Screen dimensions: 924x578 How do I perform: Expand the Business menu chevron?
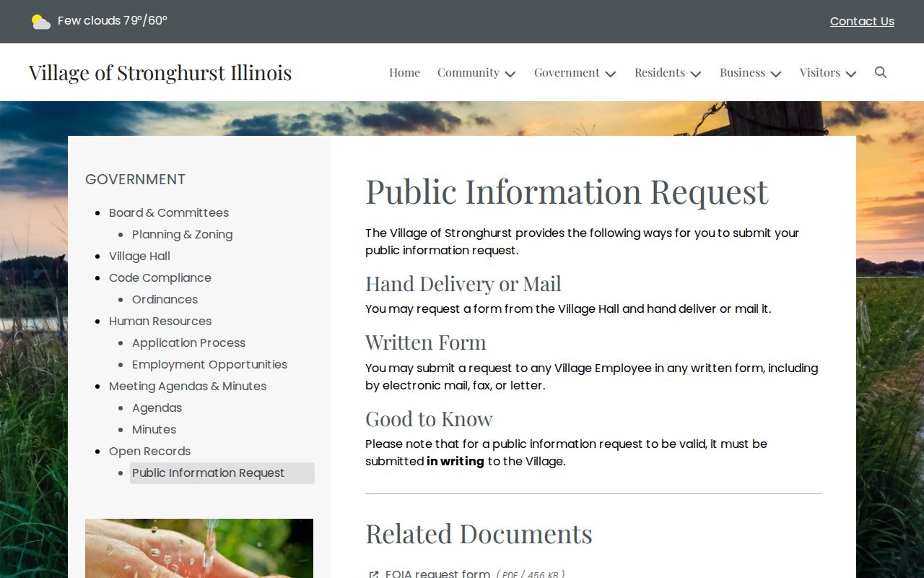point(775,74)
